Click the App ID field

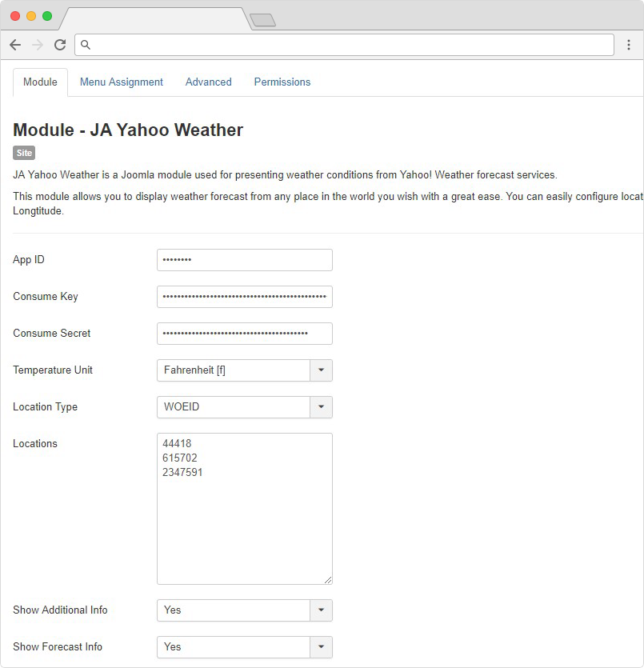coord(245,260)
